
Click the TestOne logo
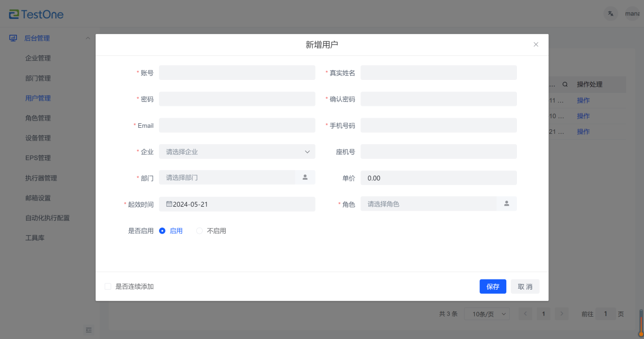[x=36, y=14]
